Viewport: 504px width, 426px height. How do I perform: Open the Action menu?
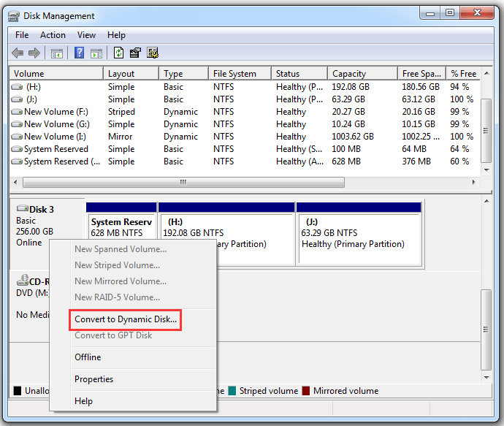(53, 35)
